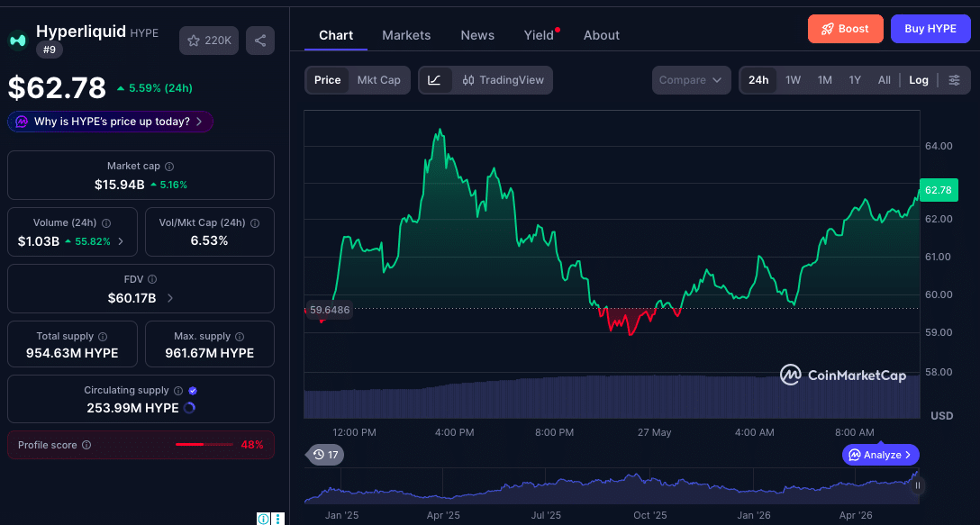This screenshot has height=525, width=980.
Task: Click the Analyze button
Action: [881, 455]
